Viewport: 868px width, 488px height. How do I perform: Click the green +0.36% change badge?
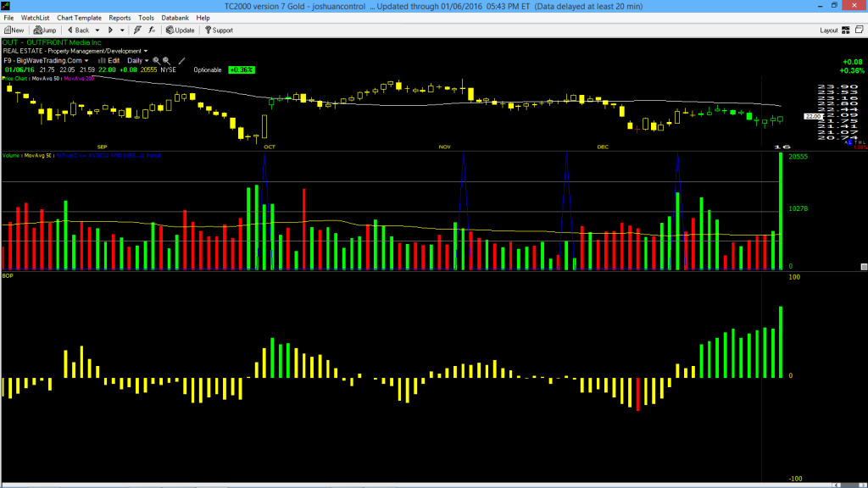tap(242, 69)
